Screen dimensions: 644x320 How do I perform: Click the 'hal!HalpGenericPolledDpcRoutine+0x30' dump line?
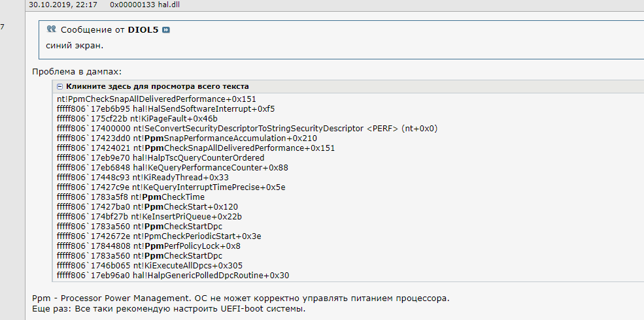173,275
